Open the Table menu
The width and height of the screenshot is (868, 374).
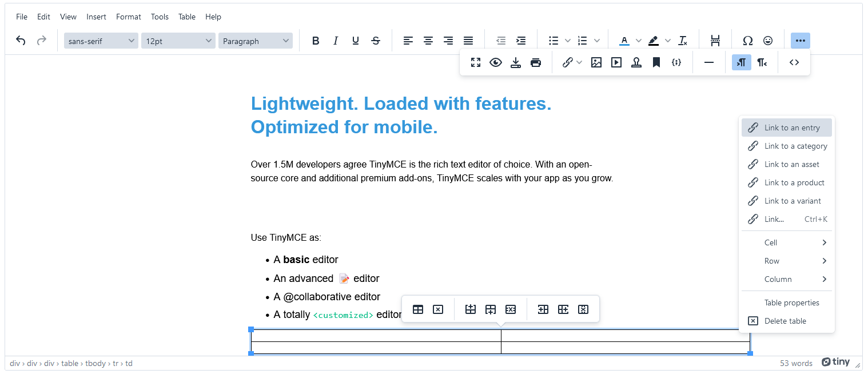186,17
